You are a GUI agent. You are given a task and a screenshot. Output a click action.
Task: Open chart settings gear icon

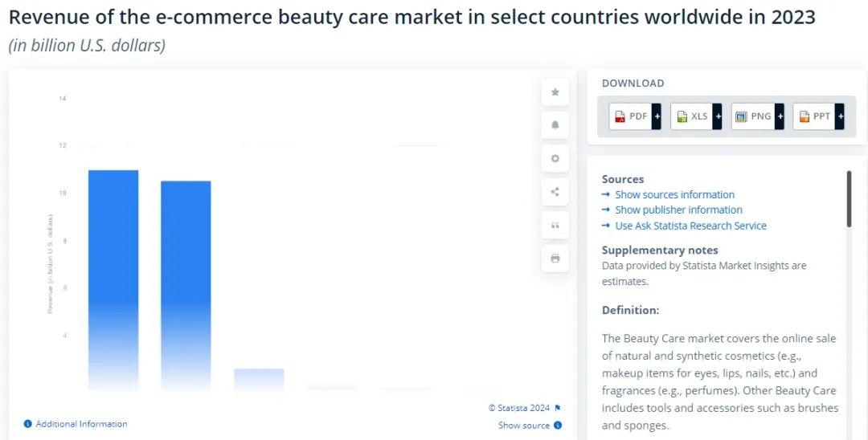point(555,158)
